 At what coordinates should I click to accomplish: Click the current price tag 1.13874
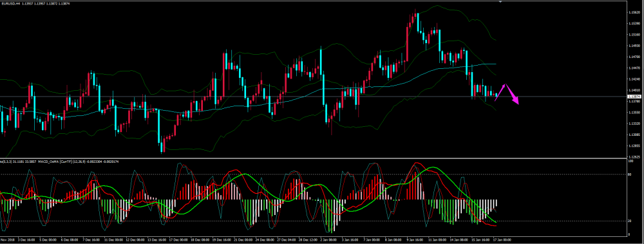(635, 97)
